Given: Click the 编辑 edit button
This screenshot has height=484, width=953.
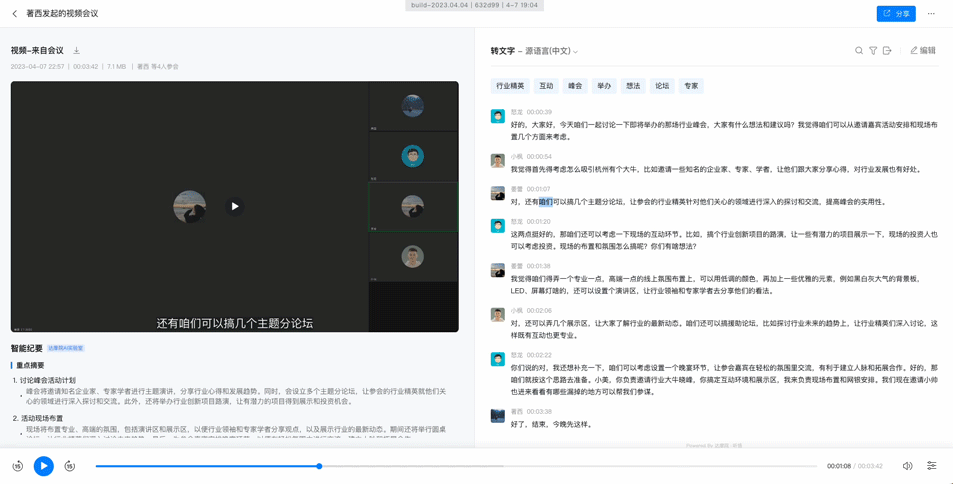Looking at the screenshot, I should pos(923,51).
